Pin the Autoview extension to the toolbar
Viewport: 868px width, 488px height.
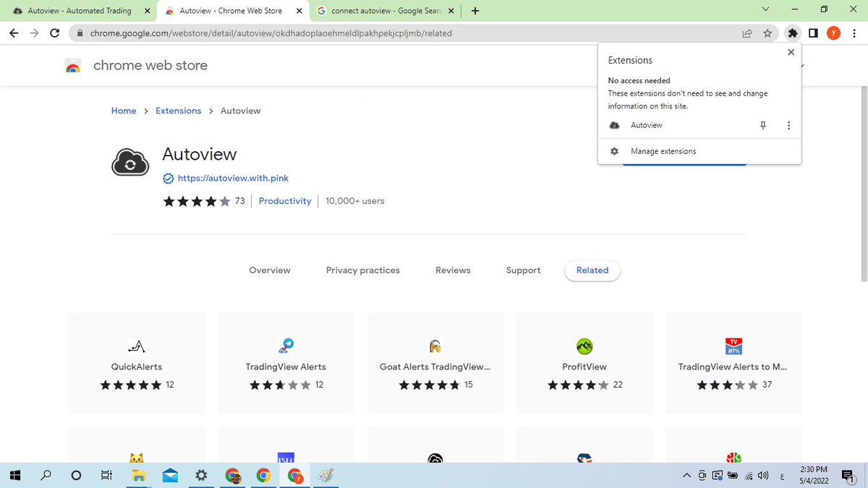762,125
